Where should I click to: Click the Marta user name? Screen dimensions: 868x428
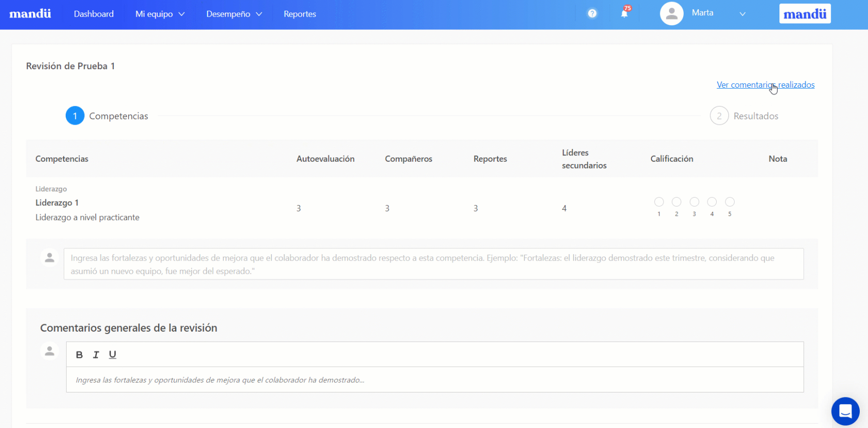703,13
